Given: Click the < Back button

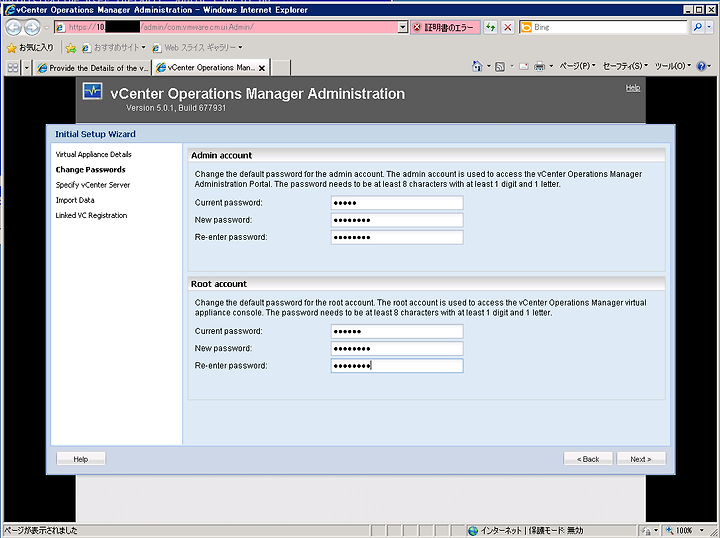Looking at the screenshot, I should tap(588, 459).
